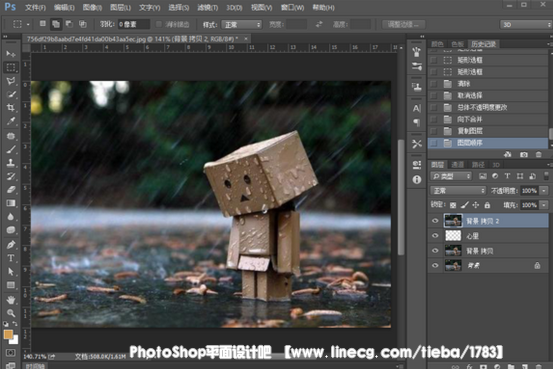553x369 pixels.
Task: Set history brush source at 取消选择 state
Action: tap(434, 96)
